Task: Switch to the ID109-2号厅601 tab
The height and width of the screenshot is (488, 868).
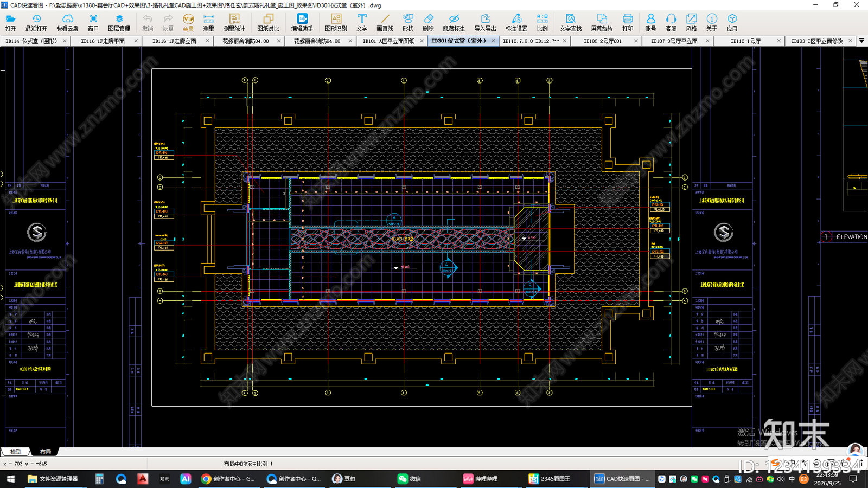Action: 603,41
